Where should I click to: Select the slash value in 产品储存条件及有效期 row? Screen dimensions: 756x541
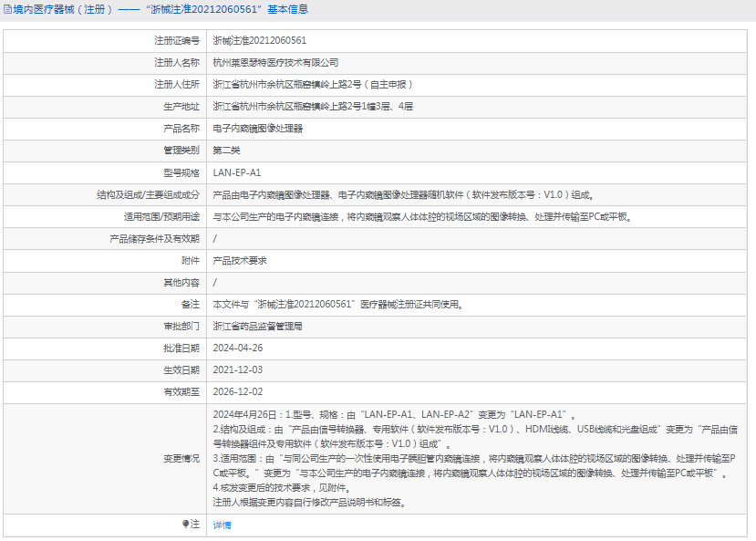pyautogui.click(x=215, y=239)
